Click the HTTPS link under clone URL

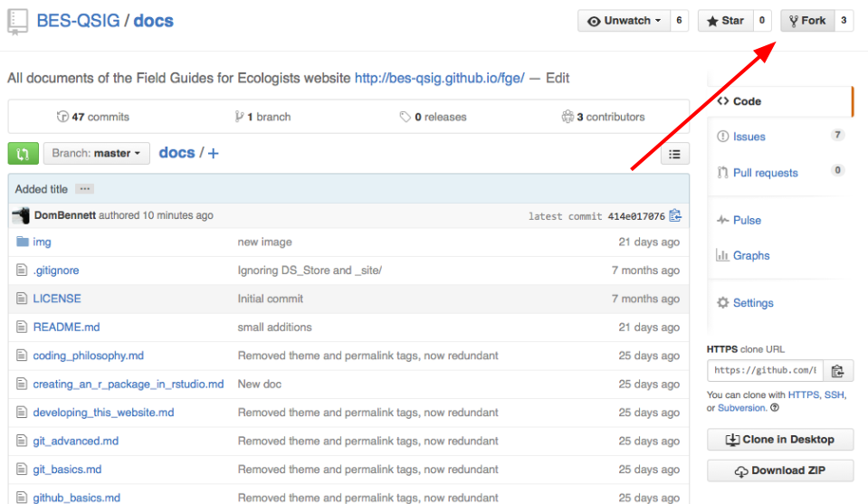[804, 395]
